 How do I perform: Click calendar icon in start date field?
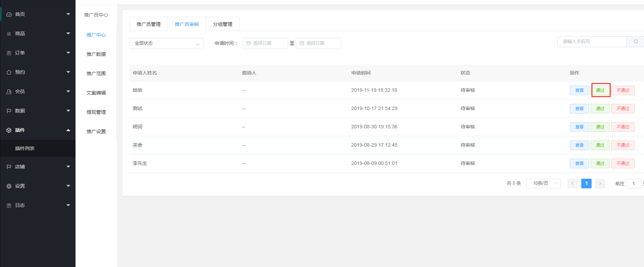click(249, 43)
